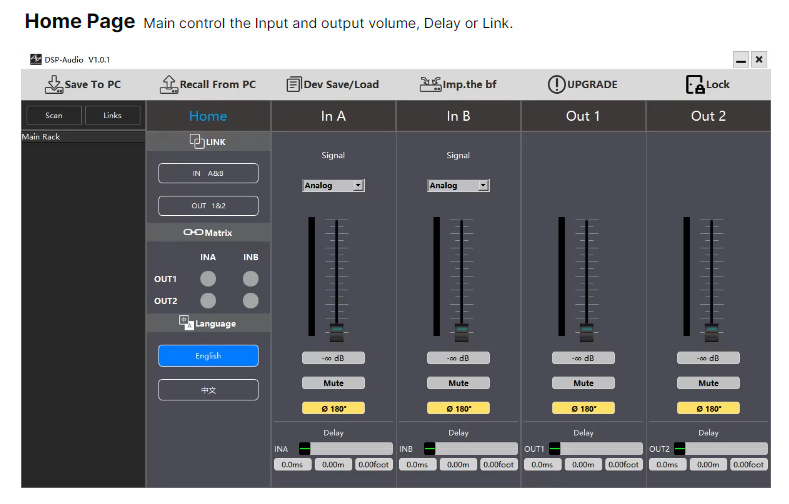Image resolution: width=789 pixels, height=504 pixels.
Task: Open the Out 1 tab
Action: click(583, 116)
